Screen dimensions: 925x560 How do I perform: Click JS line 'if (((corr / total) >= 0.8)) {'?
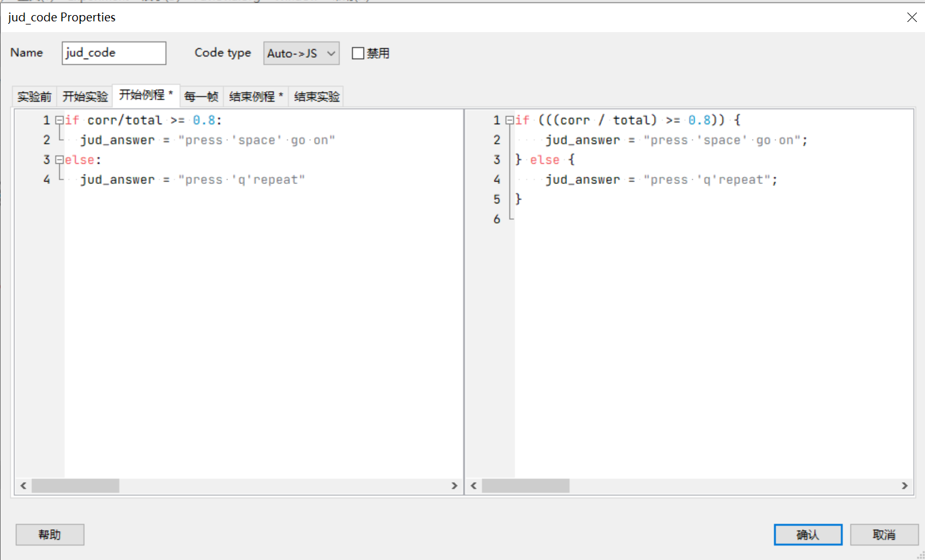coord(628,120)
